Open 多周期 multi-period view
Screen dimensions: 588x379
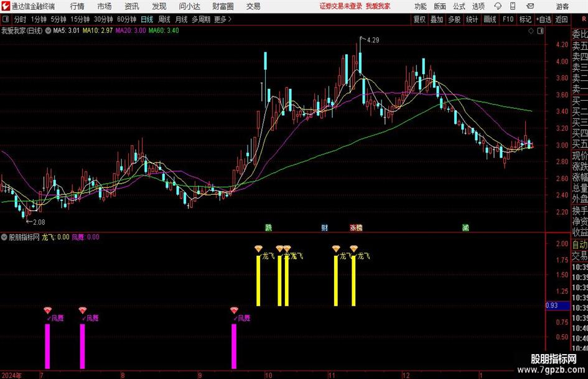pyautogui.click(x=201, y=19)
